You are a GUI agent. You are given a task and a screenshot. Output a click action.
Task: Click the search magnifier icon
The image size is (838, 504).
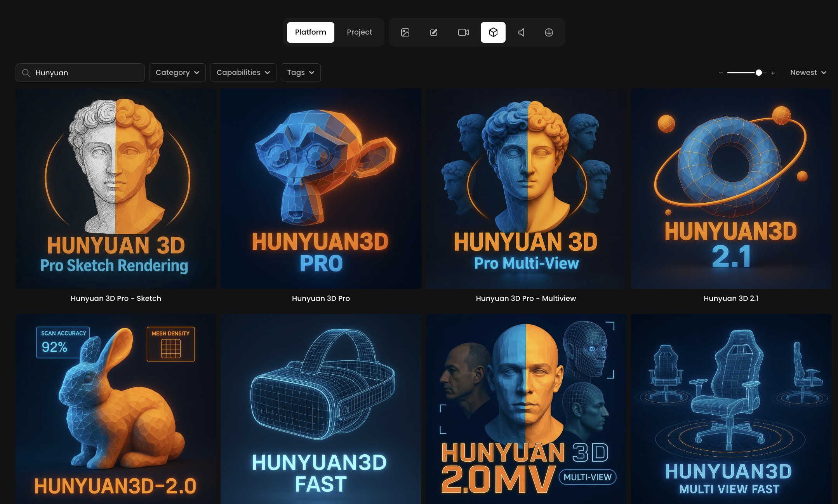coord(26,73)
